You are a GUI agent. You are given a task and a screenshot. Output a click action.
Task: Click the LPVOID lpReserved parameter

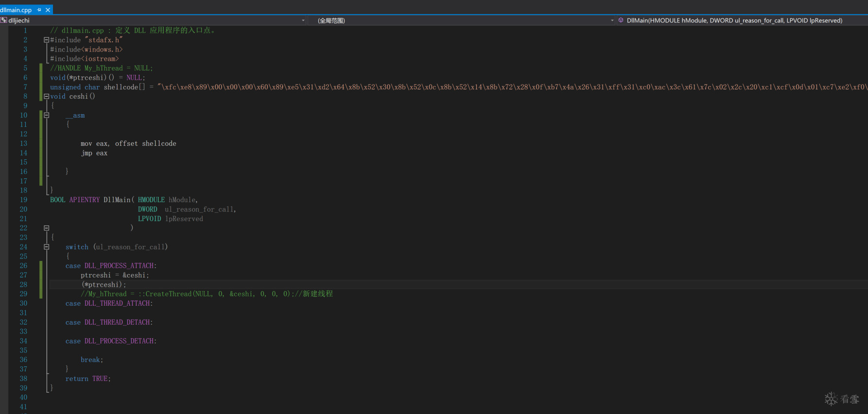point(171,219)
